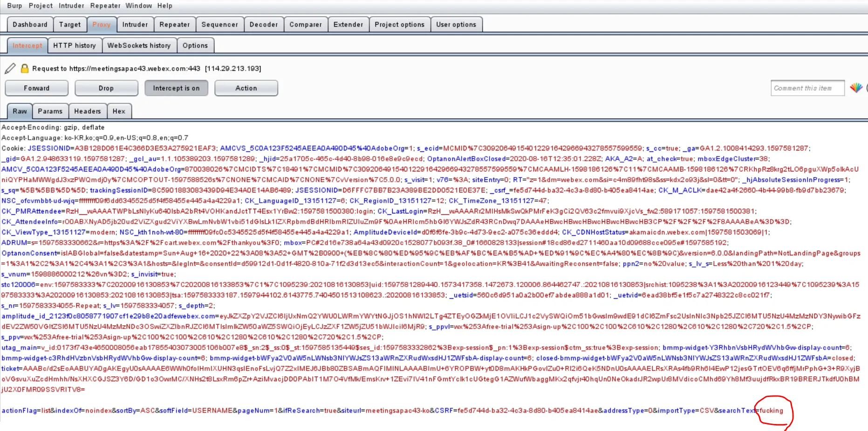This screenshot has width=868, height=431.
Task: Click the pencil edit-target icon
Action: (x=10, y=68)
